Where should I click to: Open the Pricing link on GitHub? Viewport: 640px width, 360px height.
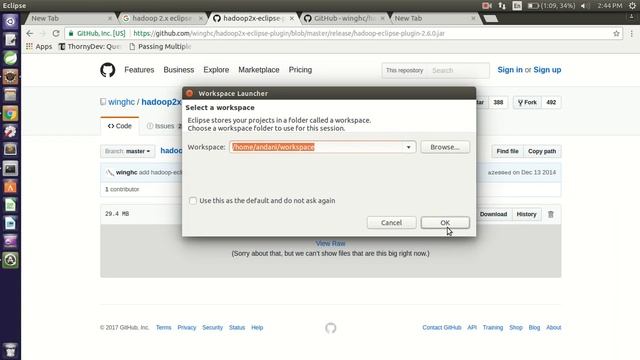pyautogui.click(x=300, y=70)
